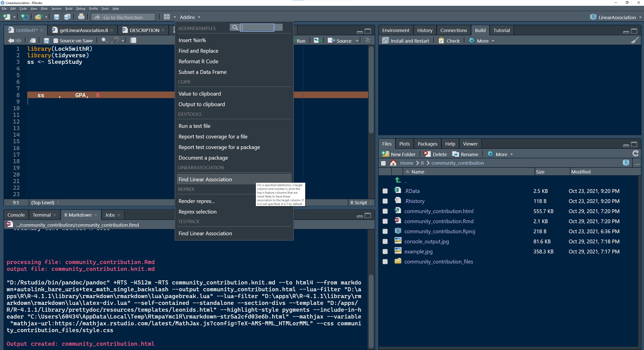The height and width of the screenshot is (350, 644).
Task: Click the Save all open documents icon
Action: (x=67, y=17)
